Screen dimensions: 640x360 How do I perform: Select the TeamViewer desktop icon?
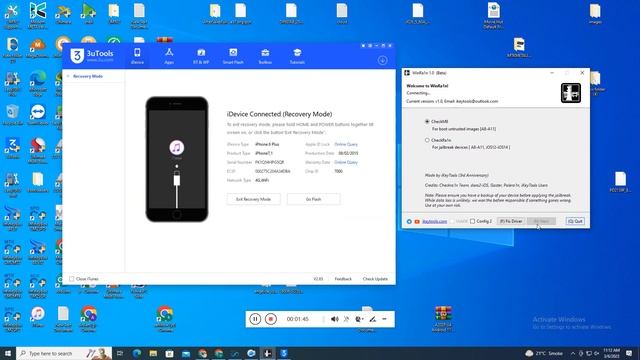point(38,115)
